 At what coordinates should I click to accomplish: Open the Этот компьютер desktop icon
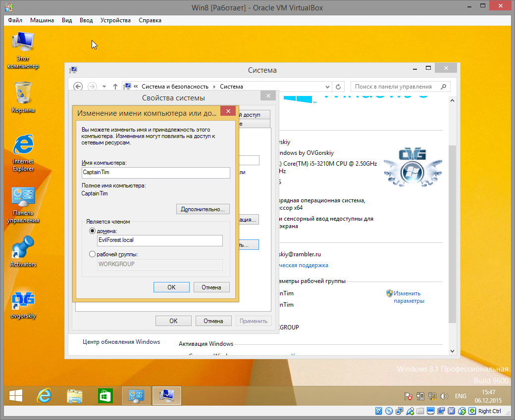[x=23, y=50]
